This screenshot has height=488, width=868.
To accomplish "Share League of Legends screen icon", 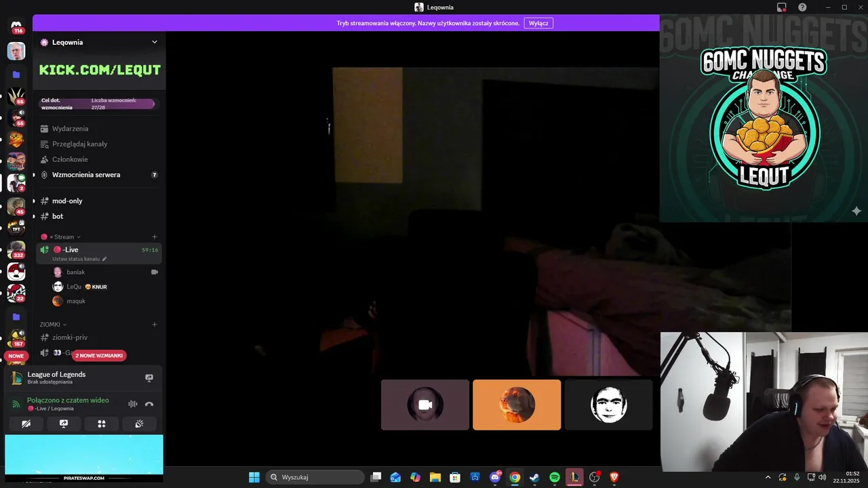I will 149,378.
